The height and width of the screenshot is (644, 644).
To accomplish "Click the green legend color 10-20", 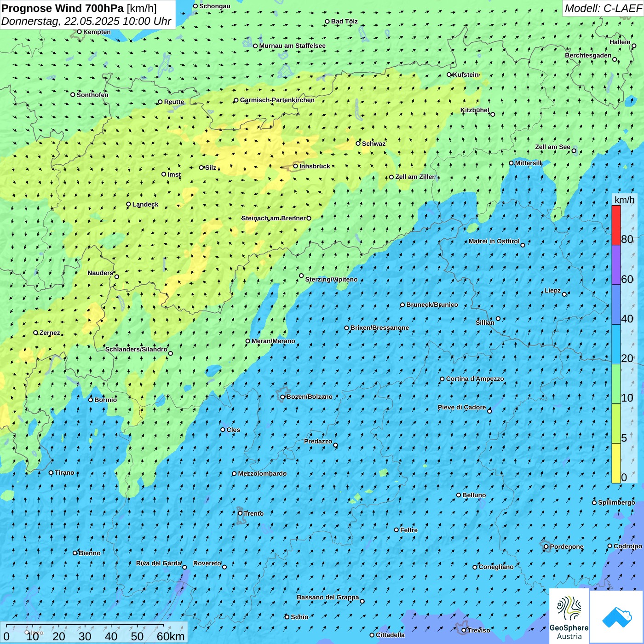I will 616,384.
